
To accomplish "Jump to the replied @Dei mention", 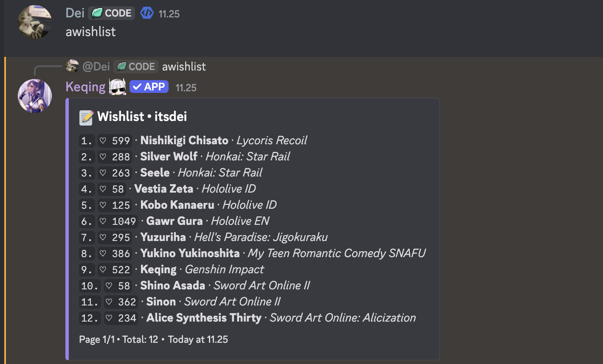I will tap(96, 67).
